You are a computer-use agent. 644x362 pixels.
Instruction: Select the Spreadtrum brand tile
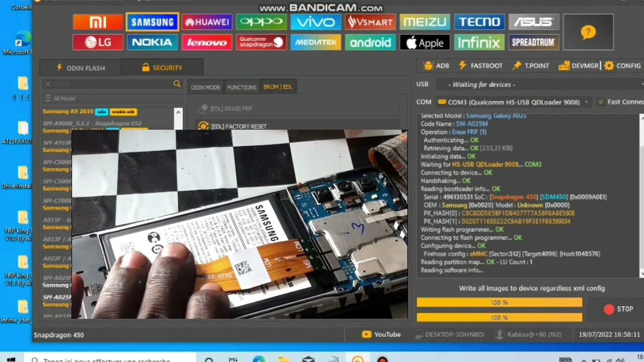coord(533,42)
